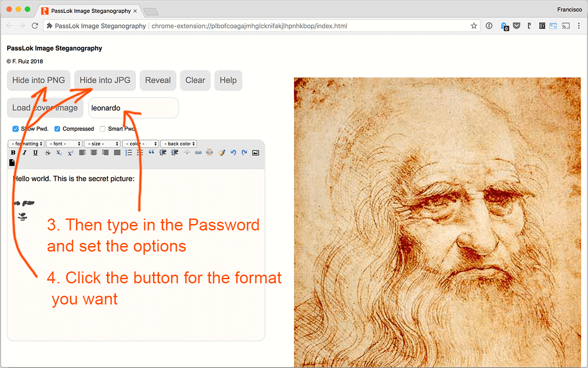This screenshot has width=588, height=368.
Task: Insert a blockquote
Action: (x=152, y=153)
